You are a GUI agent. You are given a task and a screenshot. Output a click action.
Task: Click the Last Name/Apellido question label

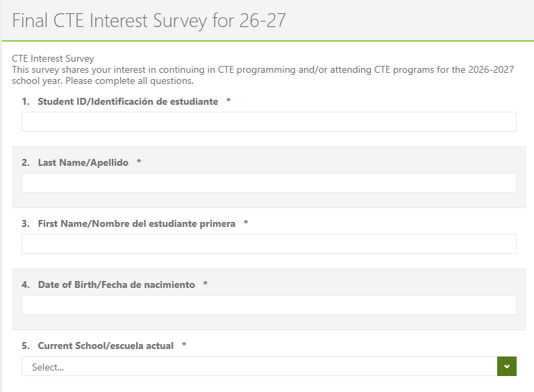(83, 163)
